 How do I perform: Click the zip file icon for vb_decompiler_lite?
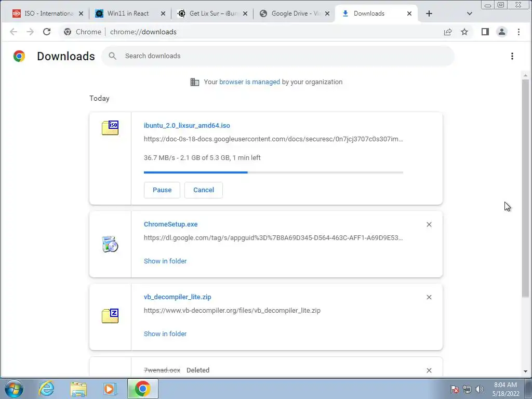pos(110,316)
